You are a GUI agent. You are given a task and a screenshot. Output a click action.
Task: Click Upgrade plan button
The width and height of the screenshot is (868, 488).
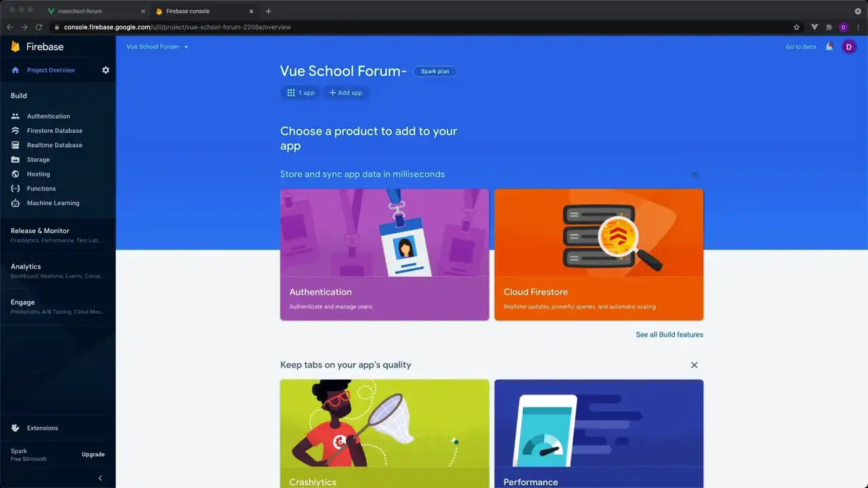click(x=94, y=454)
